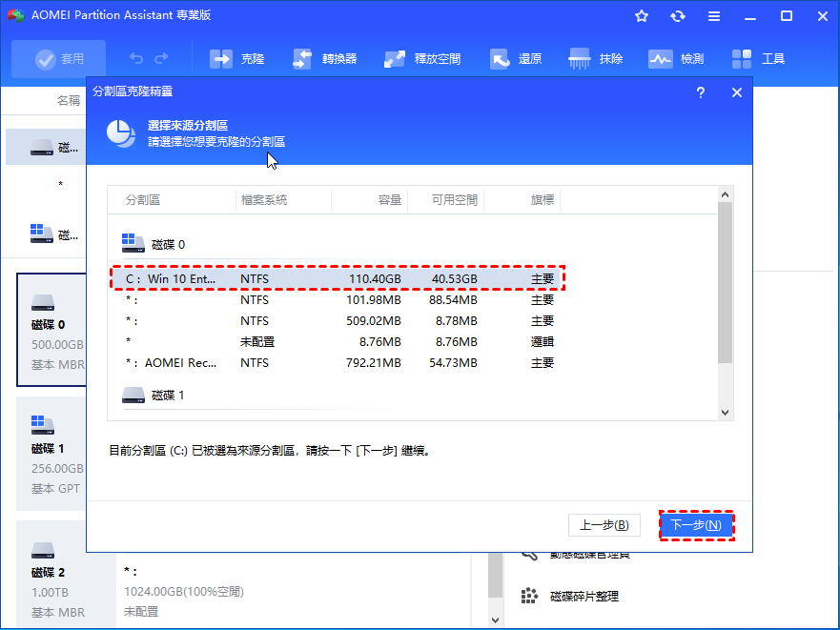Open the 檢測 test tool
The width and height of the screenshot is (840, 630).
(x=676, y=59)
